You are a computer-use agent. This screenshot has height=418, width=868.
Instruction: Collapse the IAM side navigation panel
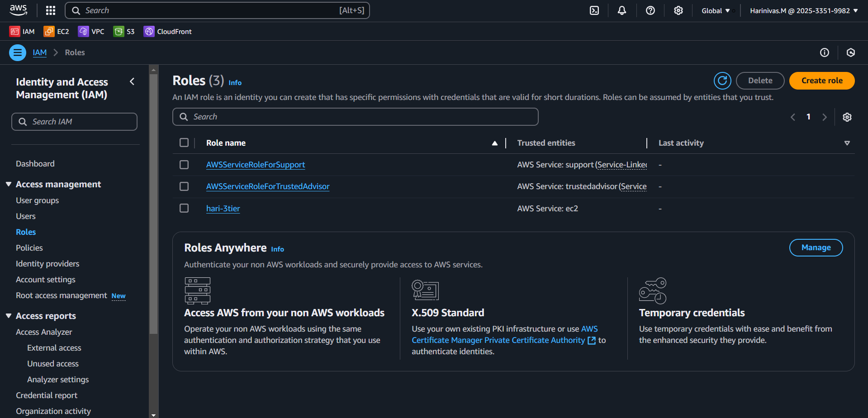[132, 81]
